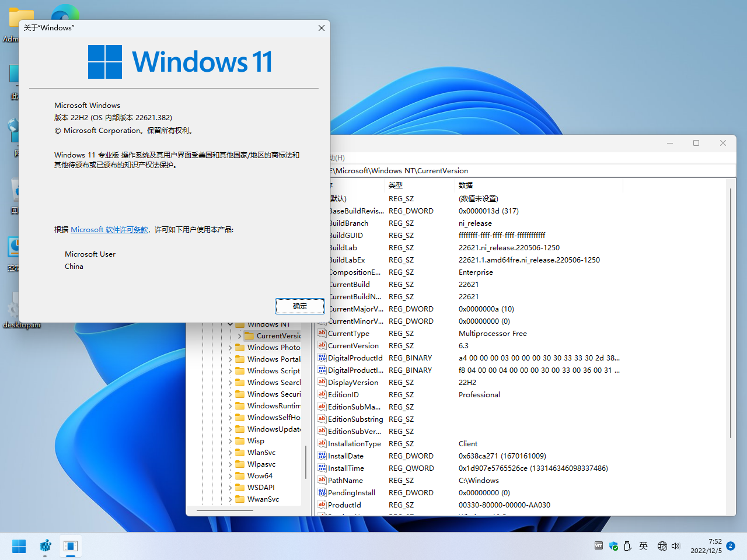Select the string icon for DisplayVersion
Viewport: 747px width, 560px height.
pos(322,382)
